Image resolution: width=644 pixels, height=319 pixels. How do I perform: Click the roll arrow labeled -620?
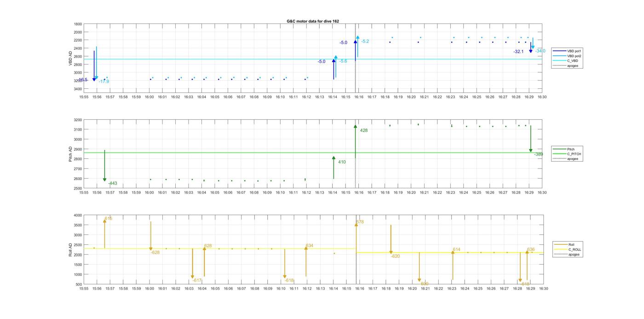(x=391, y=239)
